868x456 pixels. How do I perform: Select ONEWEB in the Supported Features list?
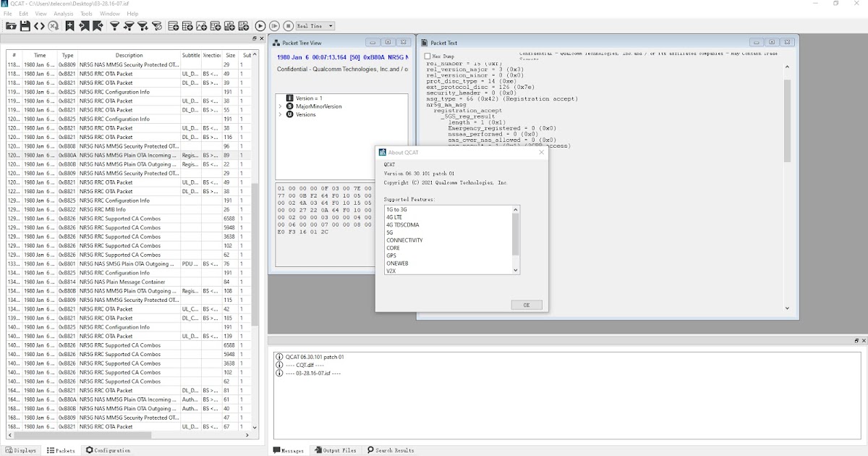[397, 263]
